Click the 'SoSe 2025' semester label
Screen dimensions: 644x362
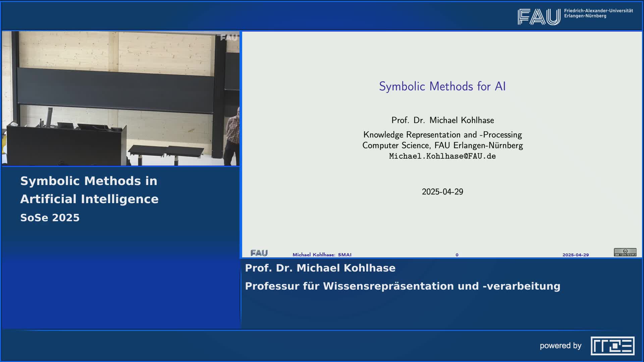coord(50,218)
